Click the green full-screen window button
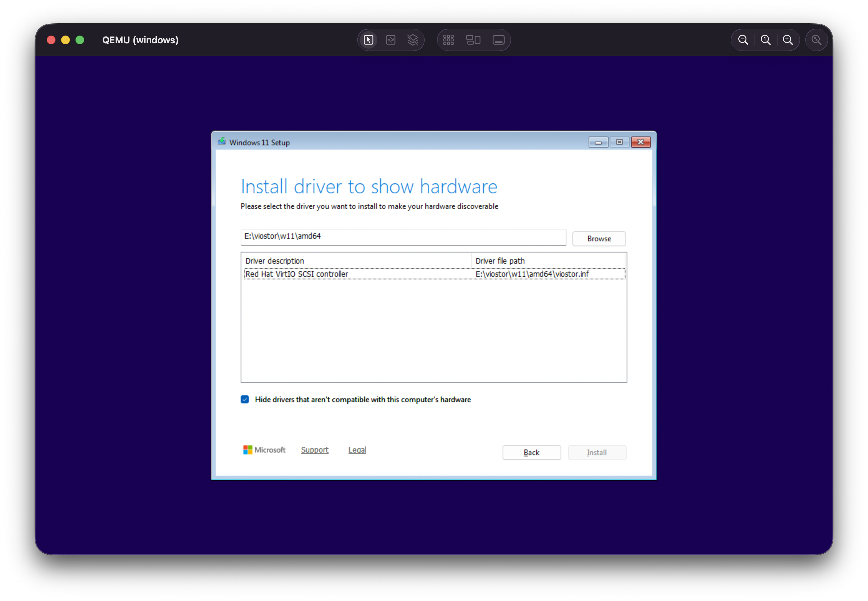This screenshot has height=601, width=868. tap(80, 40)
